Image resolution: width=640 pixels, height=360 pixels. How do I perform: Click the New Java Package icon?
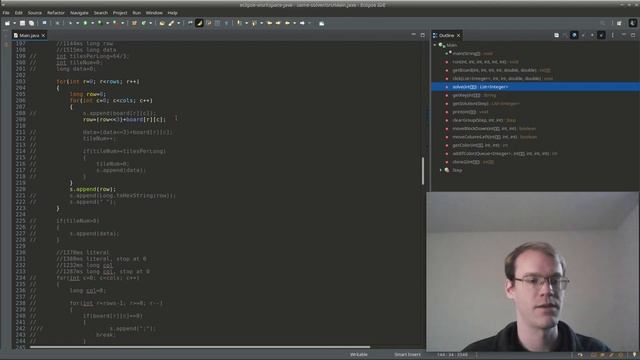pyautogui.click(x=134, y=23)
